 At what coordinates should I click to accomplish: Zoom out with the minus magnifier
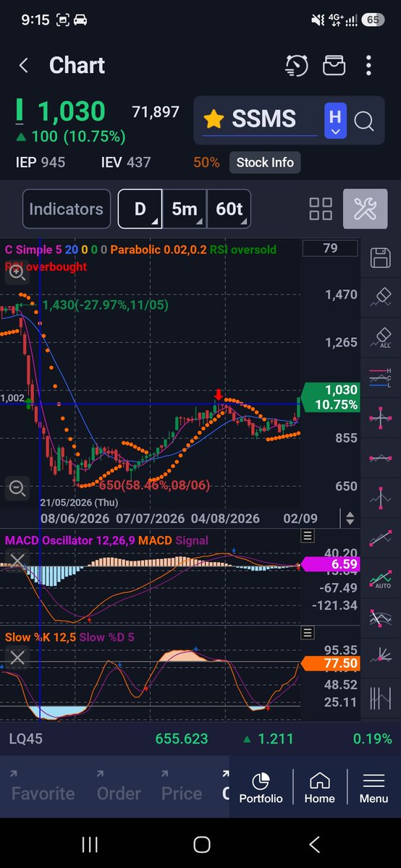[17, 487]
